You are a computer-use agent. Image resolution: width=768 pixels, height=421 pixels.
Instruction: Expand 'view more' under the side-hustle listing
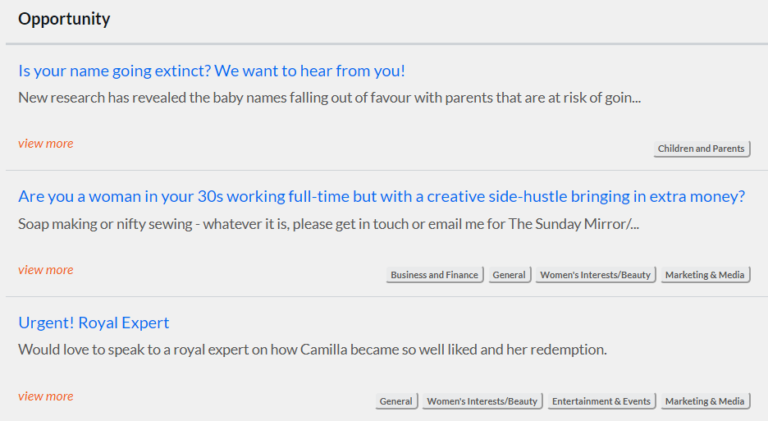(45, 270)
